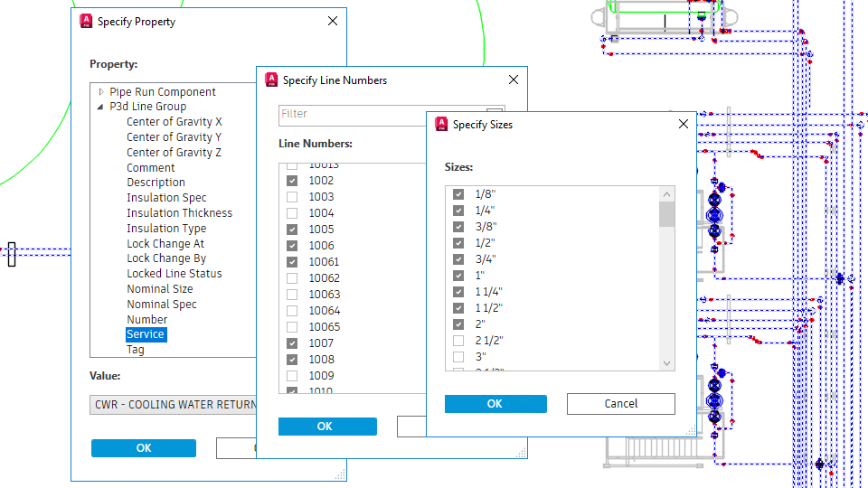Select the Nominal Size property
The image size is (868, 488).
pos(159,289)
